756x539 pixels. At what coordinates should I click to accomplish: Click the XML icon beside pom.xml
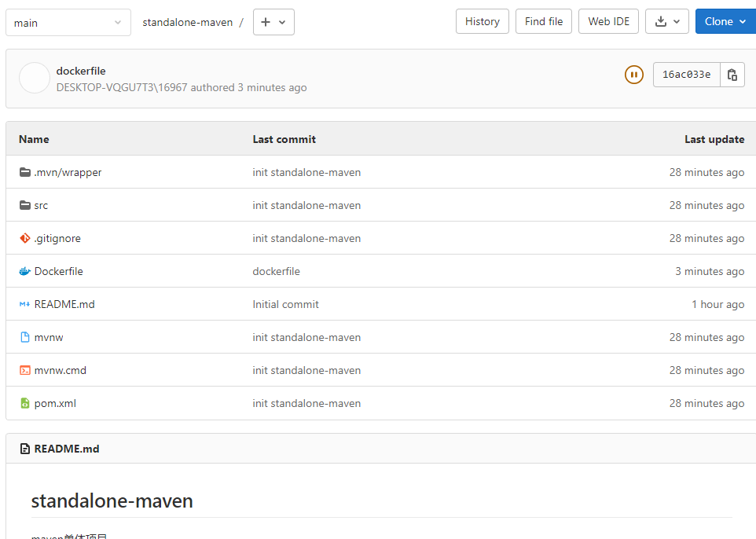(x=25, y=403)
